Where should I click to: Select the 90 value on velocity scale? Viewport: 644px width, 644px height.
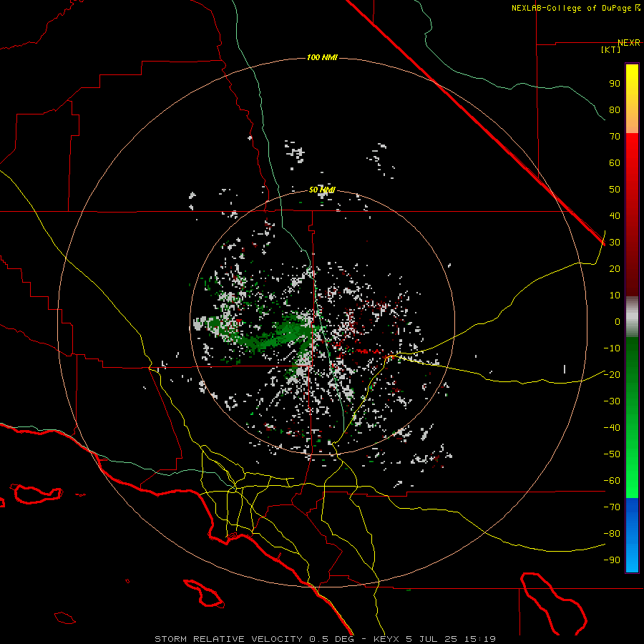[615, 84]
